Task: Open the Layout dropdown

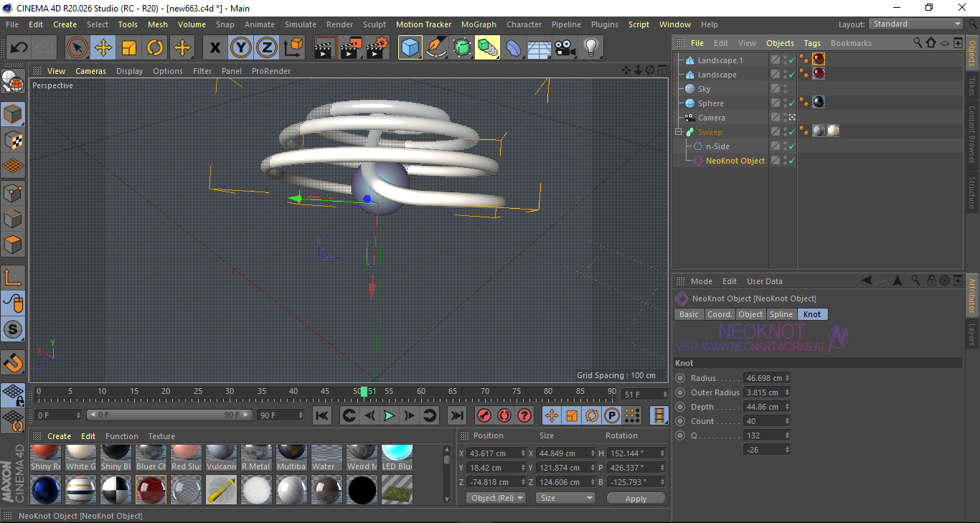Action: tap(916, 24)
